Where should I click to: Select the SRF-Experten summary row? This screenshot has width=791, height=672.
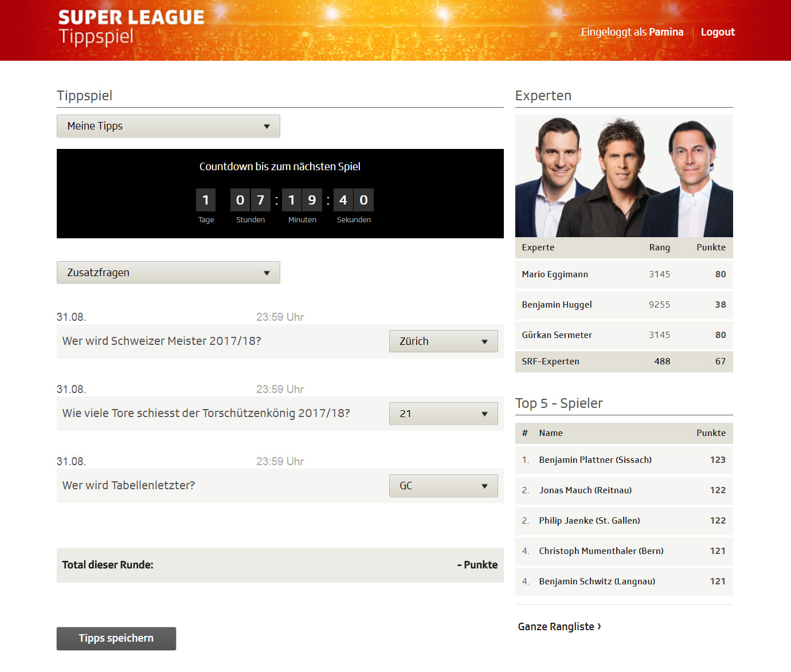click(624, 361)
